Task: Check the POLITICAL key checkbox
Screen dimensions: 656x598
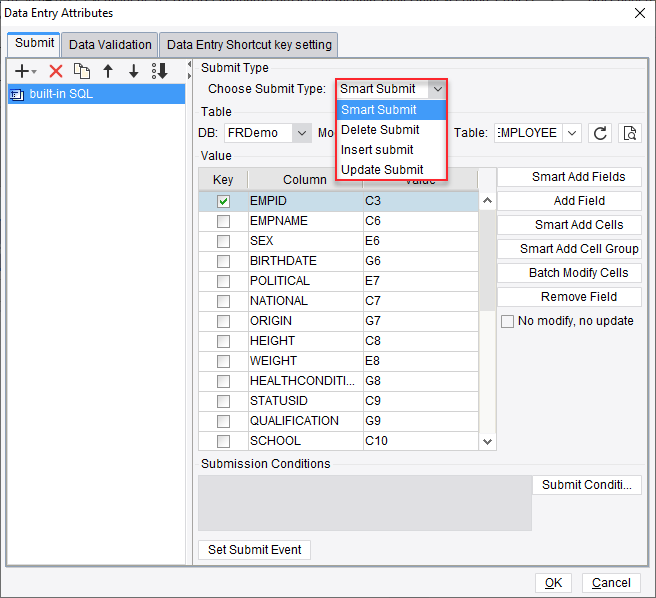Action: point(223,281)
